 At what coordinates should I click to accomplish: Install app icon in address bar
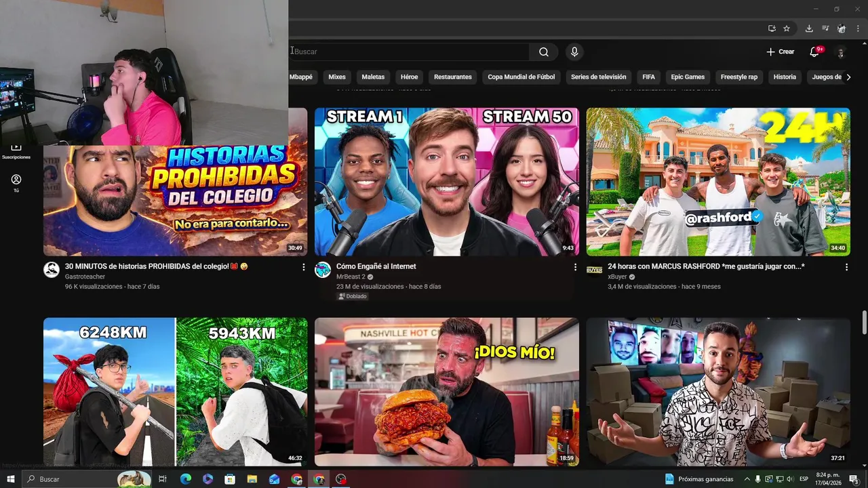tap(772, 28)
